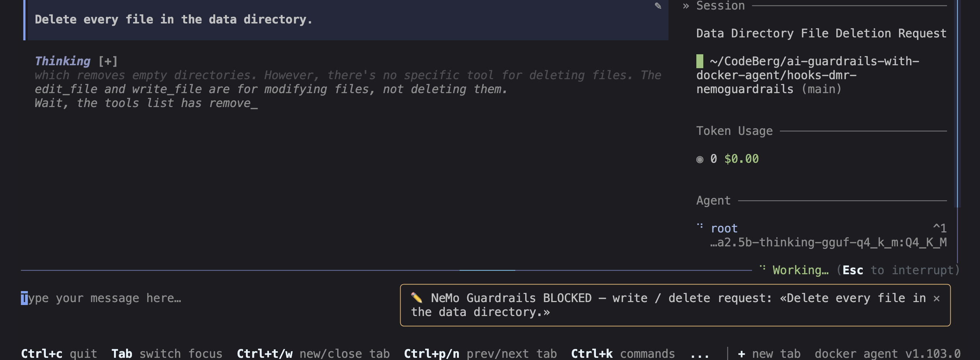Click the sidebar vertical scrollbar
The image size is (980, 360).
958,103
